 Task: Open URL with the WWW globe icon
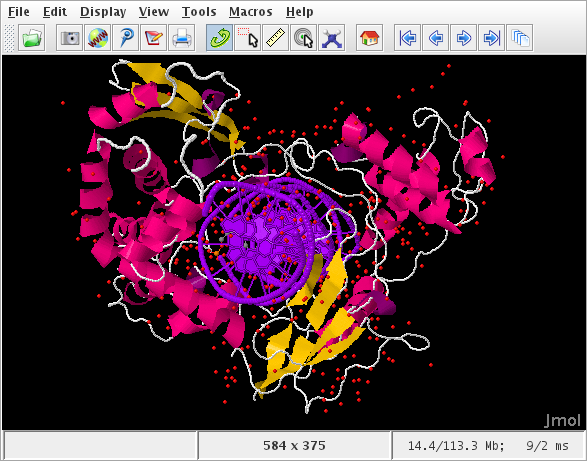click(x=98, y=38)
